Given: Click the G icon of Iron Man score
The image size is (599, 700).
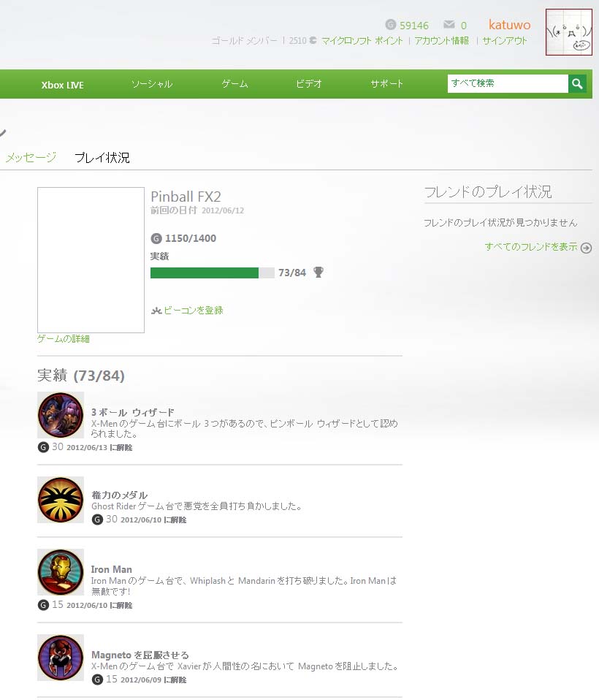Looking at the screenshot, I should pos(43,605).
